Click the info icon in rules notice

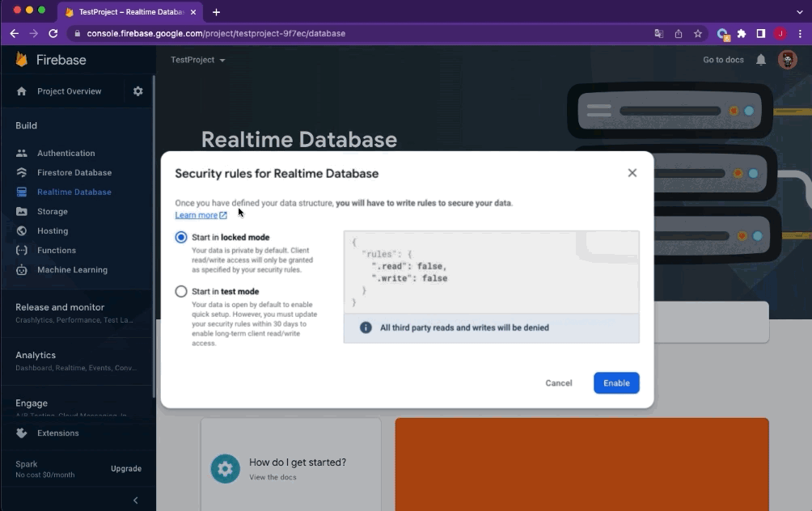366,327
